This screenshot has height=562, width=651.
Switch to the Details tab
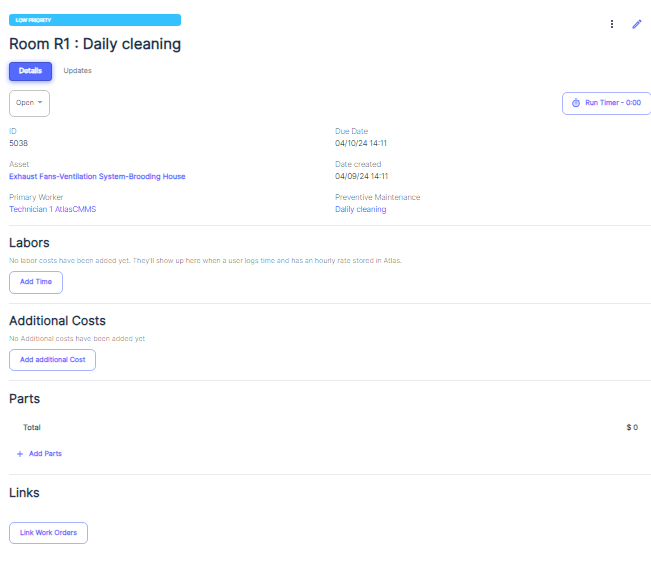click(30, 71)
